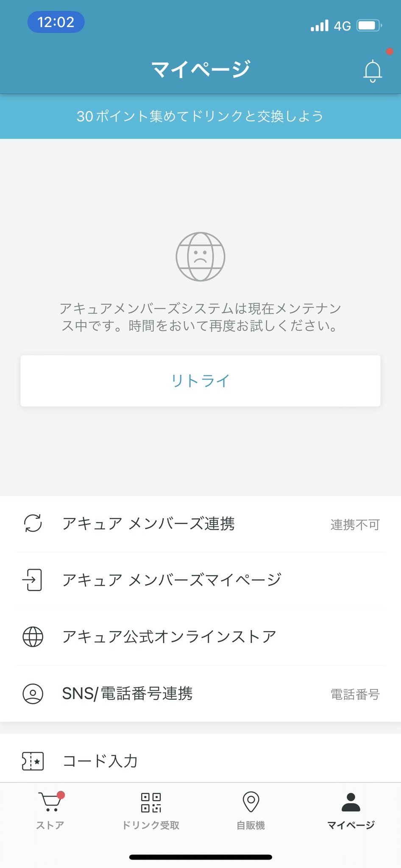Tap the 電話番号 status label

355,694
